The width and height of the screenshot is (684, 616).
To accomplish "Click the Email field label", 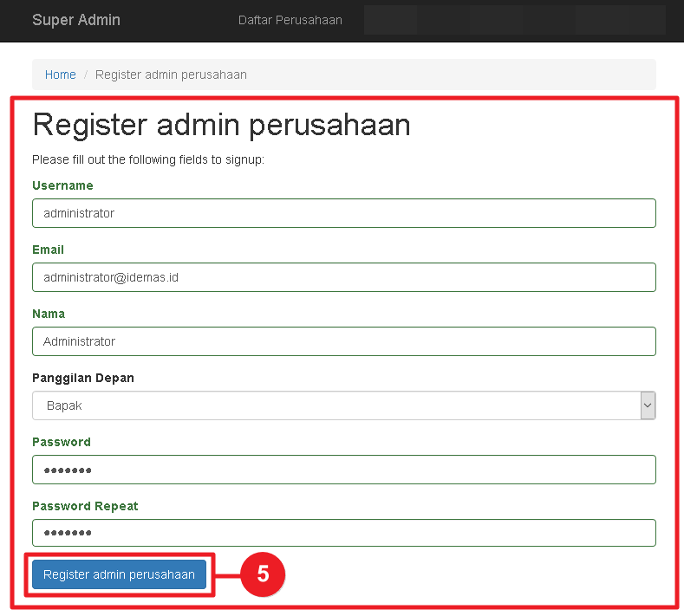I will point(49,250).
